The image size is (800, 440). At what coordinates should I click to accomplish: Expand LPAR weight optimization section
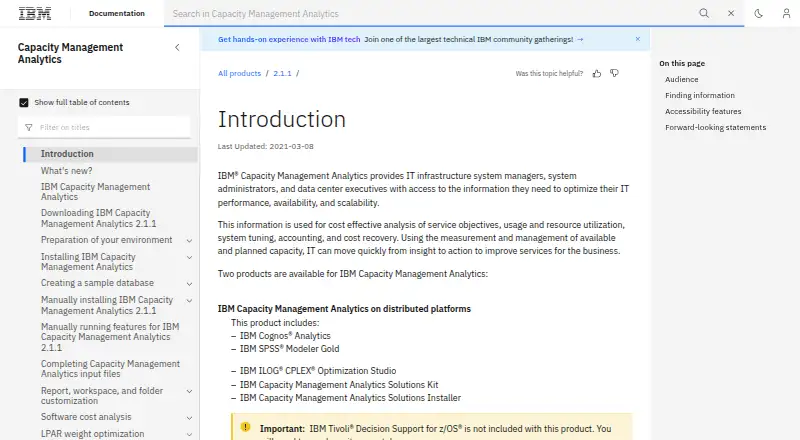pos(189,434)
